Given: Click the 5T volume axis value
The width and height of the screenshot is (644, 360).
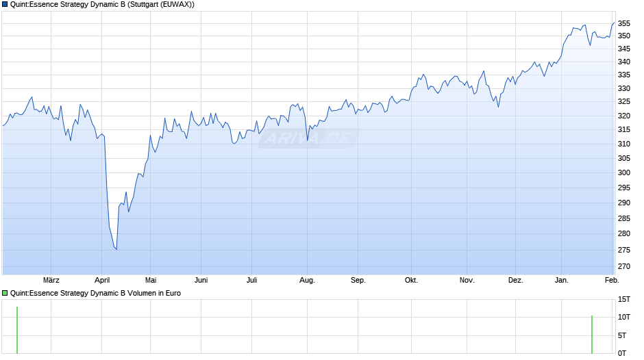Looking at the screenshot, I should coord(622,335).
